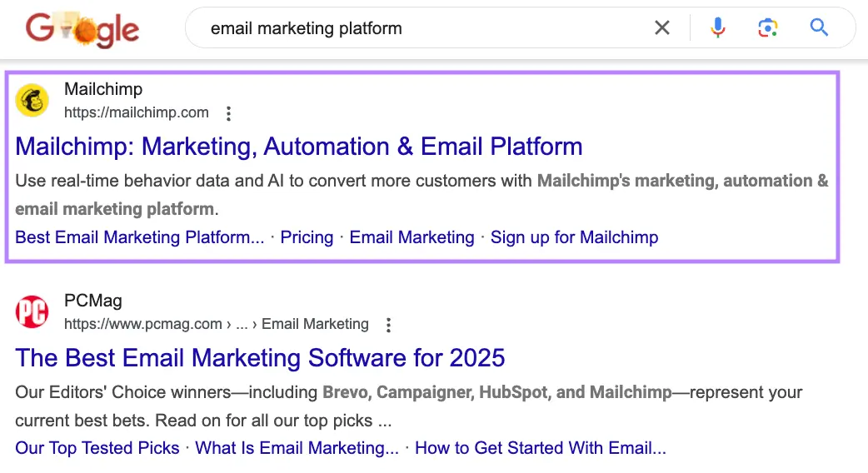Image resolution: width=868 pixels, height=473 pixels.
Task: Click the Mailchimp favicon
Action: [x=32, y=101]
